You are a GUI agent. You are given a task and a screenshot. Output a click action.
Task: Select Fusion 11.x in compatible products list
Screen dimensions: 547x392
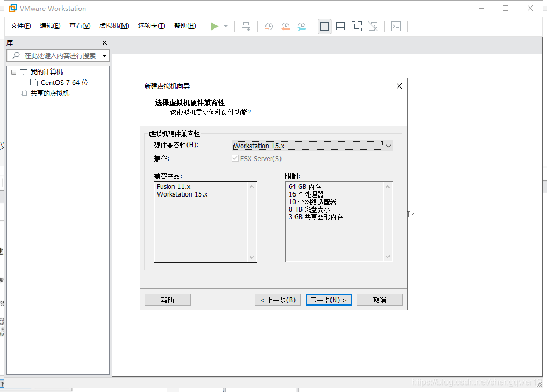(174, 187)
